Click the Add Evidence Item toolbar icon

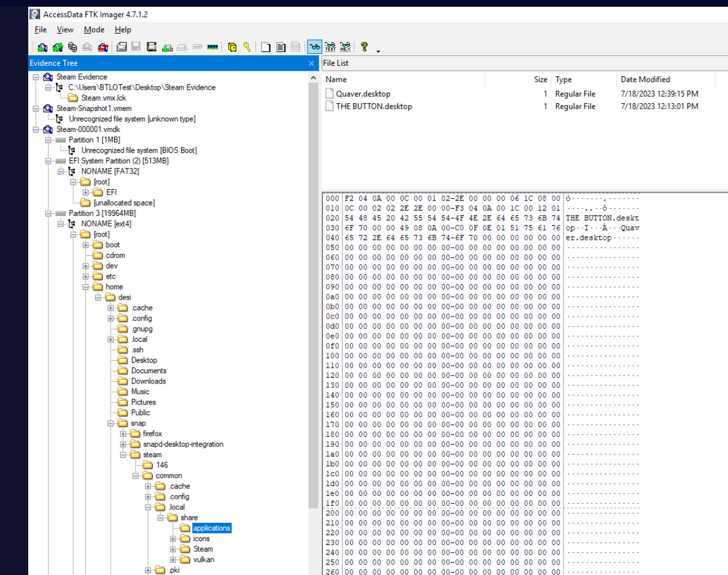click(42, 47)
